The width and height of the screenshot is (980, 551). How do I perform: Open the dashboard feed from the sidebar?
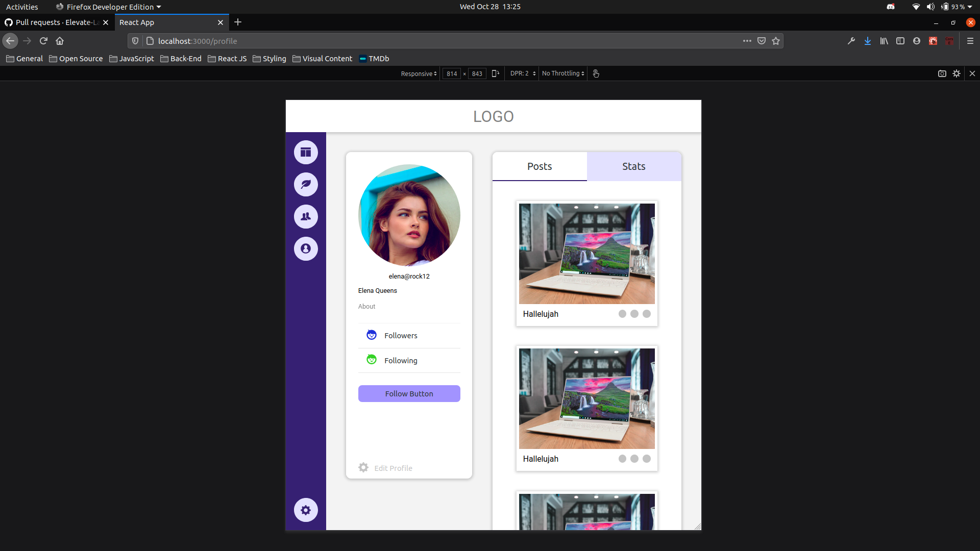tap(306, 152)
